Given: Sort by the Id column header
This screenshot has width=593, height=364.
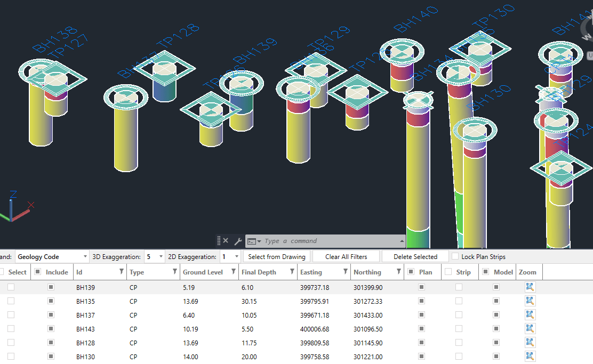Looking at the screenshot, I should point(79,272).
